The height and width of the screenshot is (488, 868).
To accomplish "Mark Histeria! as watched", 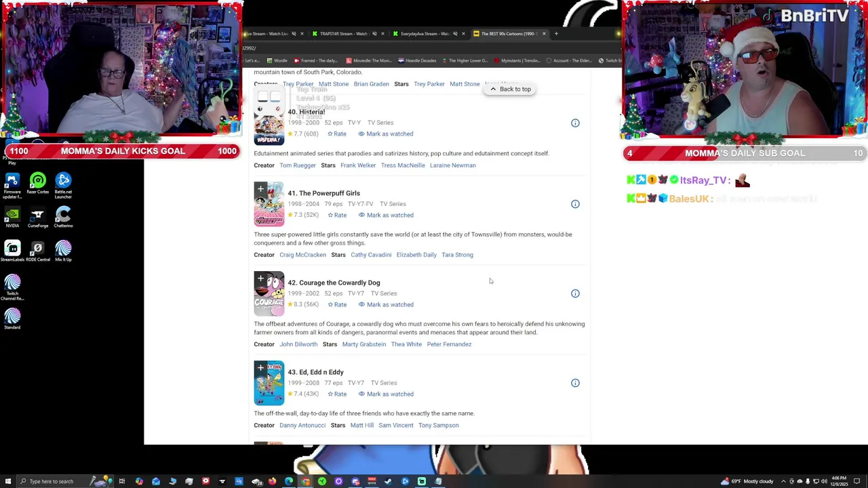I will (385, 134).
